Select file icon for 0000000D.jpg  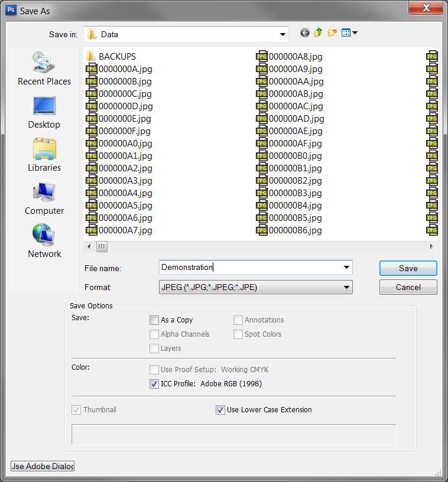point(92,106)
